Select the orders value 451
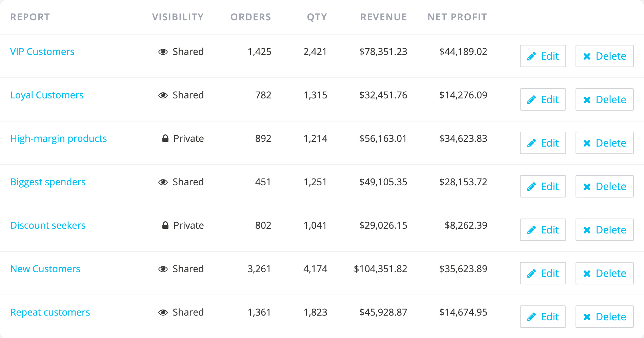Screen dimensions: 644x338 pos(263,182)
